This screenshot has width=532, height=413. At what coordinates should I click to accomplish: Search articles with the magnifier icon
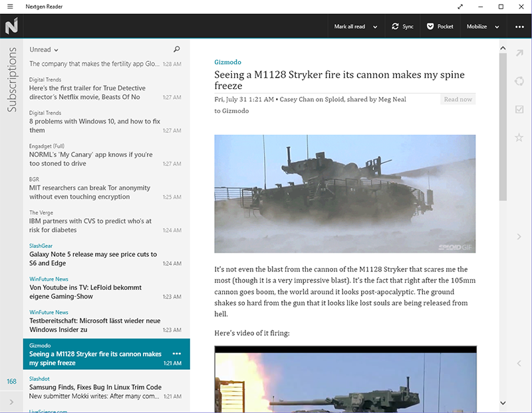pyautogui.click(x=176, y=49)
